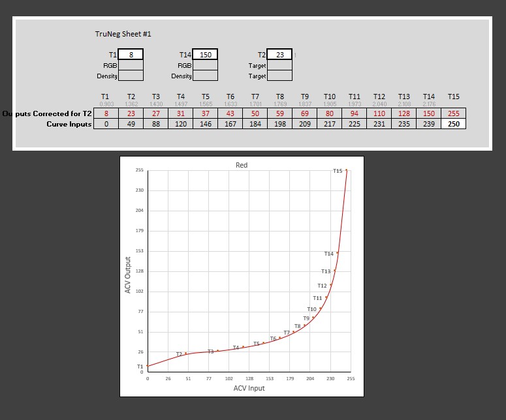
Task: Click the upper Target cell under T2
Action: coord(279,65)
